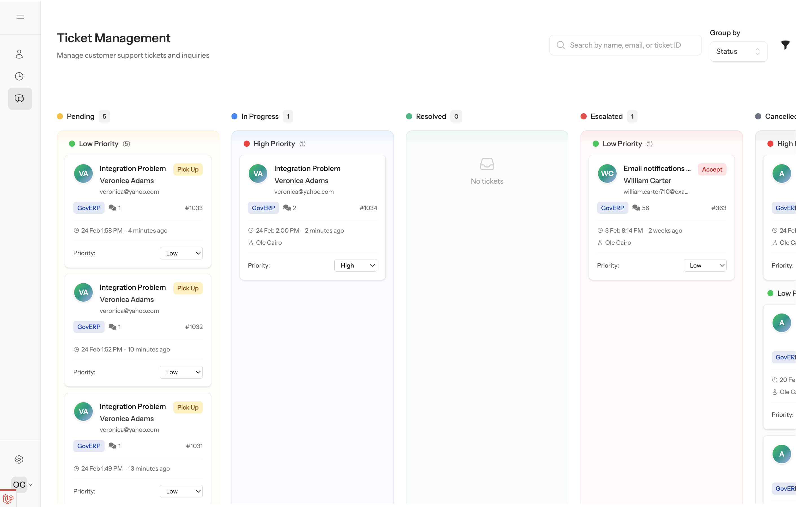The width and height of the screenshot is (812, 507).
Task: Open the clock history sidebar icon
Action: tap(19, 76)
